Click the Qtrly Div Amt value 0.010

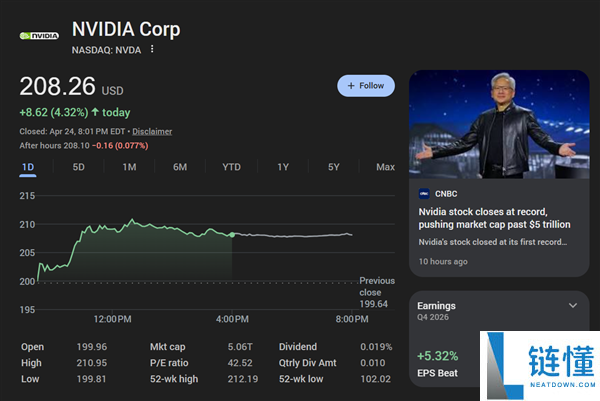click(372, 363)
